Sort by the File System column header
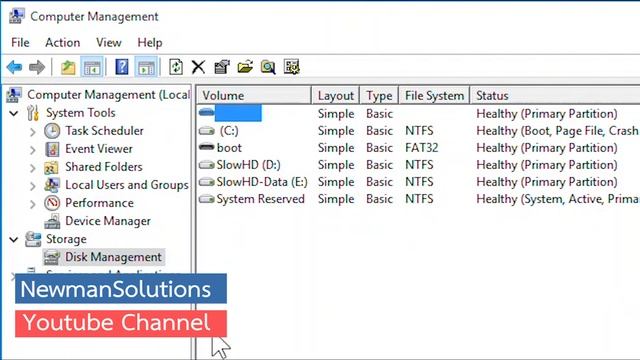Viewport: 640px width, 360px height. [x=434, y=96]
